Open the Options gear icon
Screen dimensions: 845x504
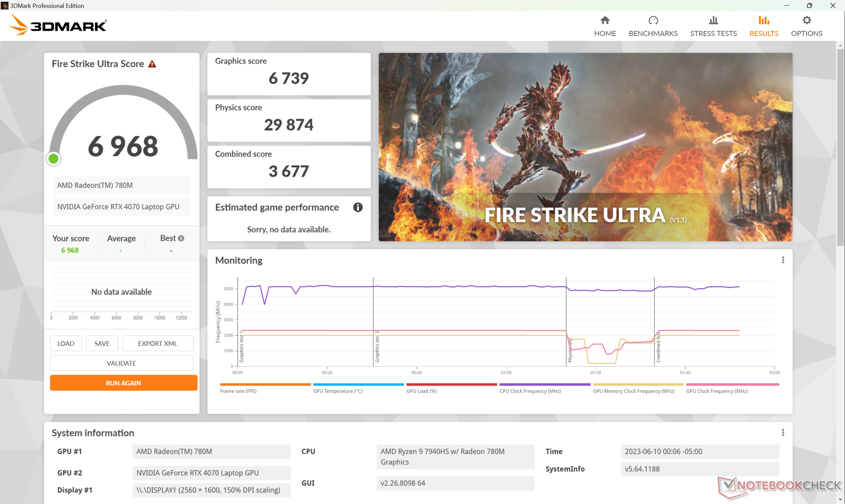(x=806, y=21)
